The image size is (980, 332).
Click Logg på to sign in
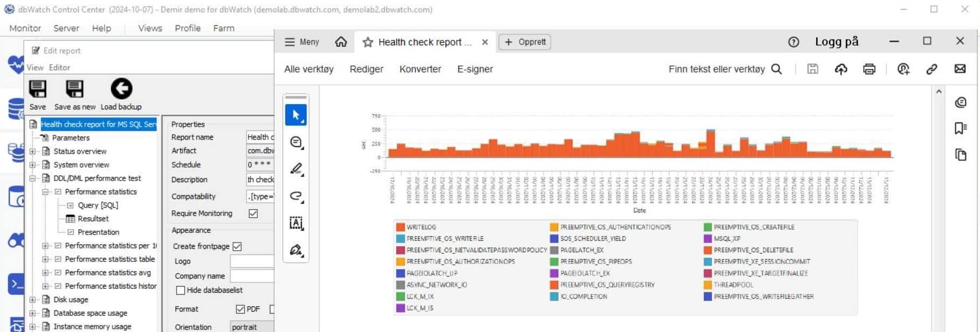837,42
